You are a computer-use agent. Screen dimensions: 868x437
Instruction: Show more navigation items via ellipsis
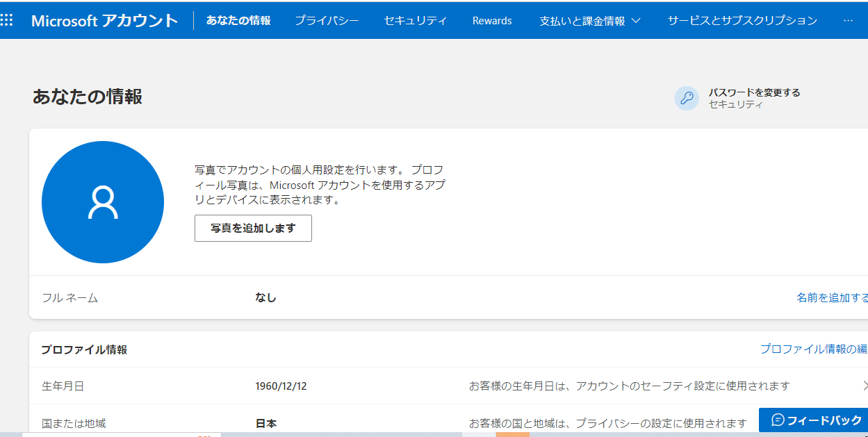(848, 20)
